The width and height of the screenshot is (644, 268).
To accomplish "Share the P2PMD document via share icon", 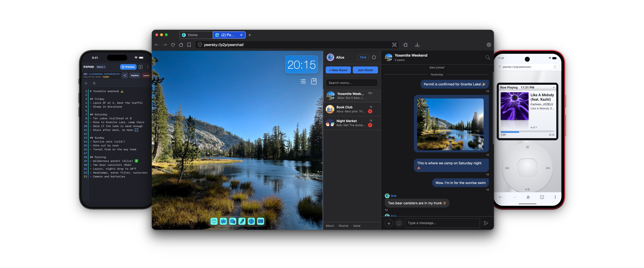I will [x=125, y=75].
